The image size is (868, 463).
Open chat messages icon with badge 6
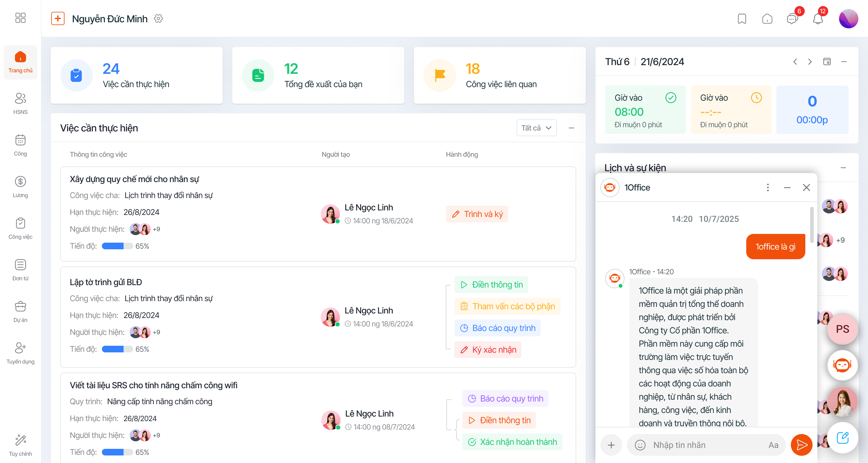point(792,19)
